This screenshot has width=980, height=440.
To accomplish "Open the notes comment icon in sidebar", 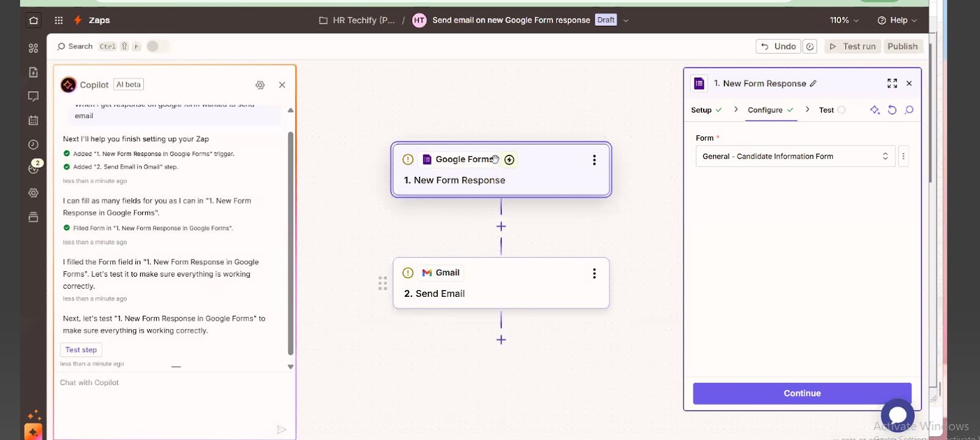I will 34,96.
